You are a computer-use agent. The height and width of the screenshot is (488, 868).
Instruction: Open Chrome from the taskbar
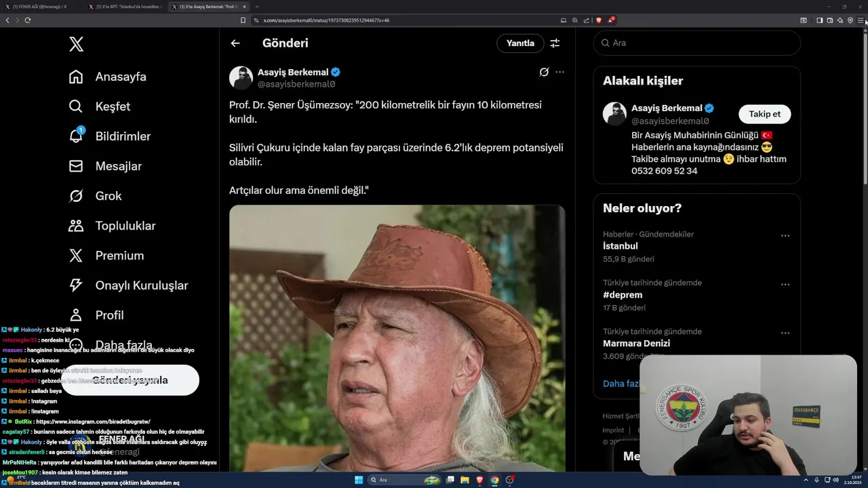coord(494,480)
